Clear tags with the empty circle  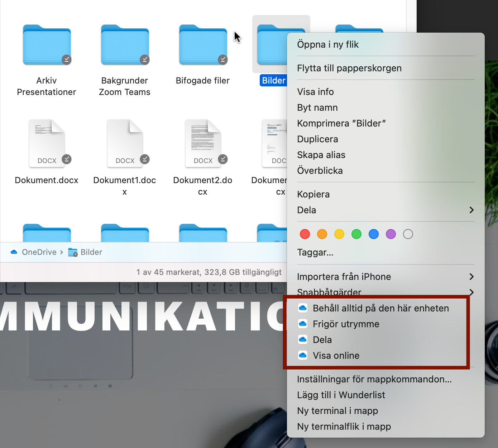click(408, 234)
